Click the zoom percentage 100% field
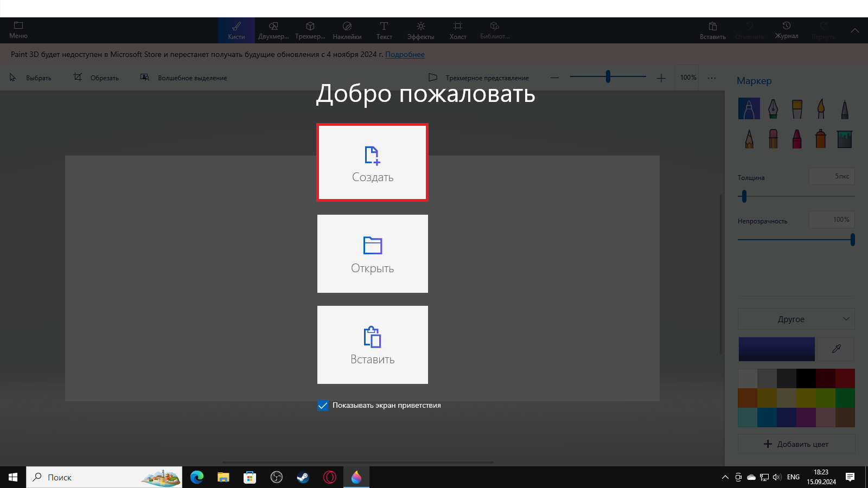868x488 pixels. pyautogui.click(x=688, y=78)
